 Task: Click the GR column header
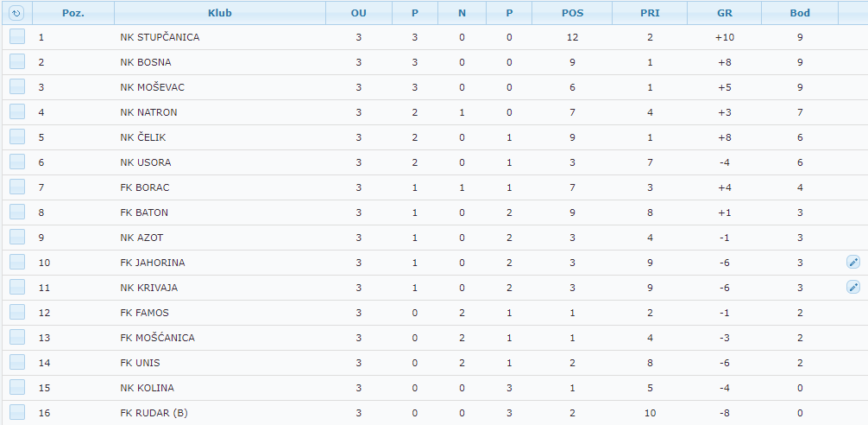[x=725, y=13]
